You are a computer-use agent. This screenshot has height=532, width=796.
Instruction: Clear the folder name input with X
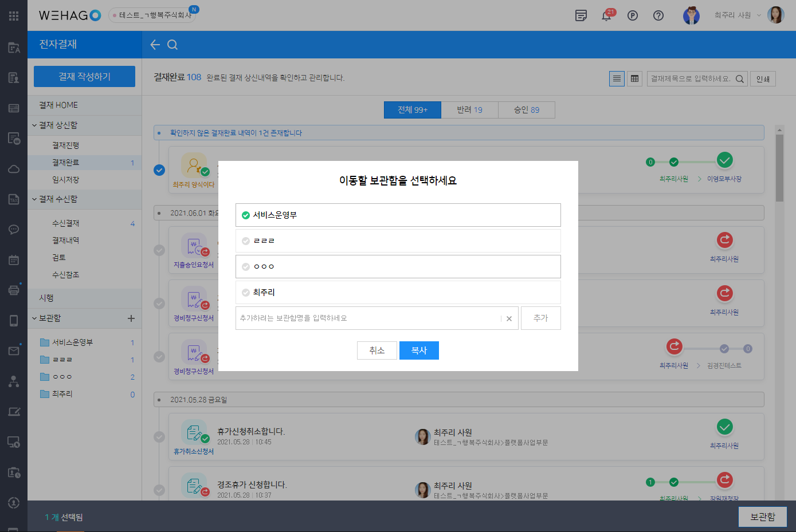[509, 318]
